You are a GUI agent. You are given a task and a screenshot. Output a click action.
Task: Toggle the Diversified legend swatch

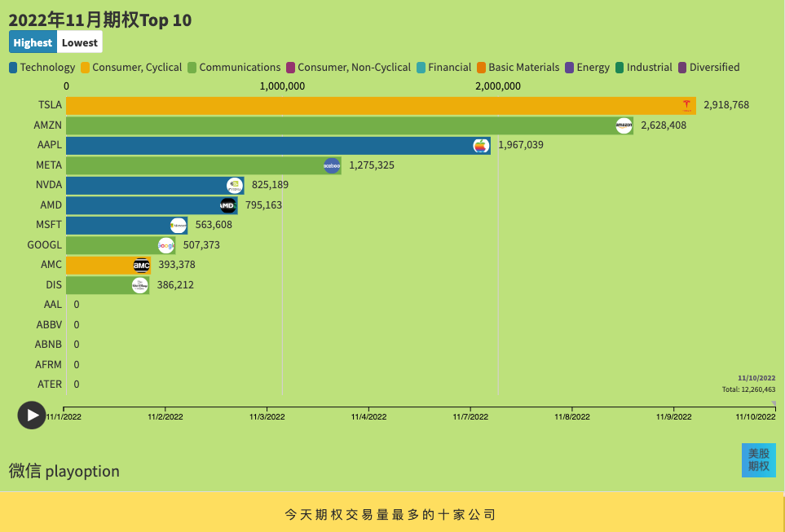tap(682, 68)
